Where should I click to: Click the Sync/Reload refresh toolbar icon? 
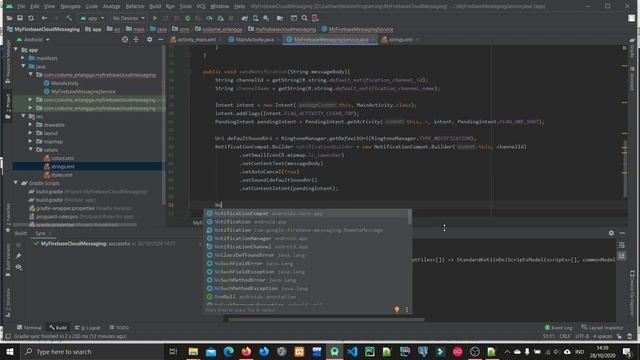pos(31,18)
